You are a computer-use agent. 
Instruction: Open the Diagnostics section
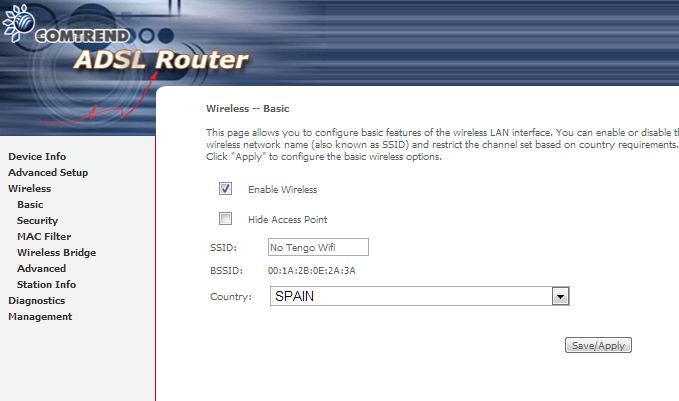pyautogui.click(x=36, y=301)
